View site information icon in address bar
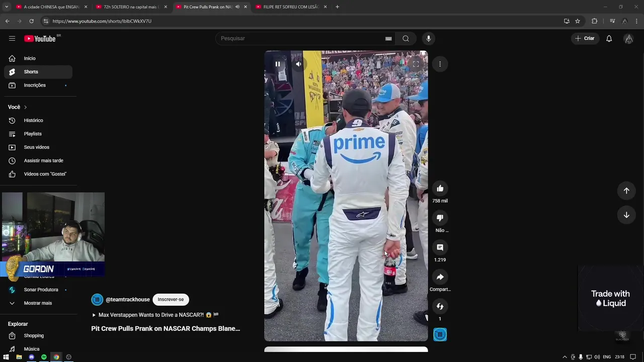The image size is (644, 362). tap(46, 21)
